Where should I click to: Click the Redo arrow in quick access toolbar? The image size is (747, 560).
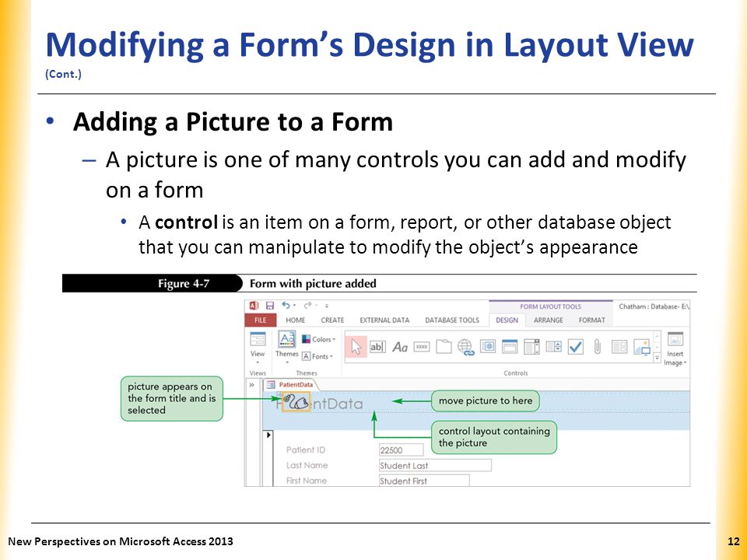308,305
